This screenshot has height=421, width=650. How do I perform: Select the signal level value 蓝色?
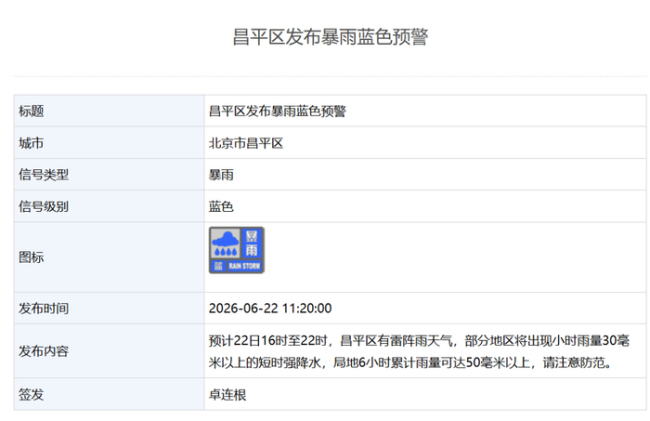(221, 206)
